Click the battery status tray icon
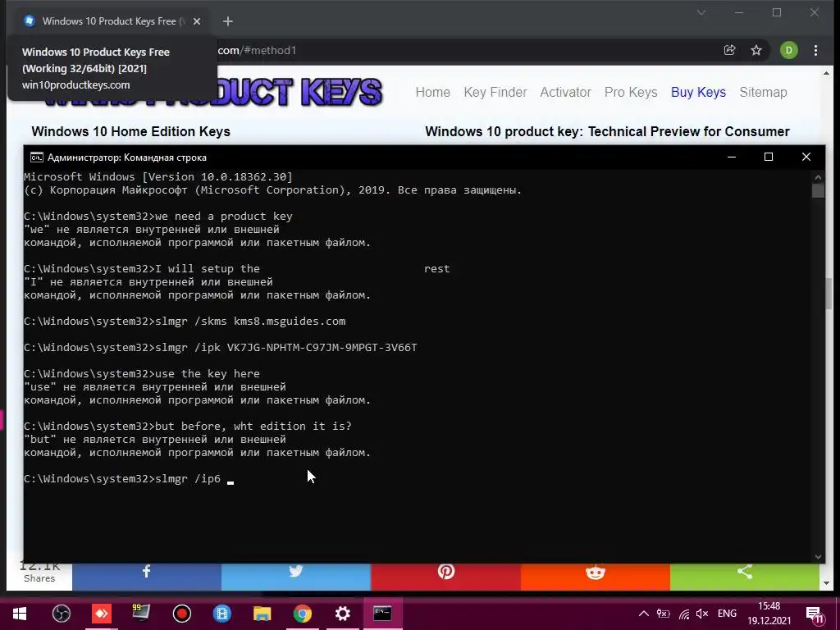The width and height of the screenshot is (840, 630). click(x=663, y=614)
